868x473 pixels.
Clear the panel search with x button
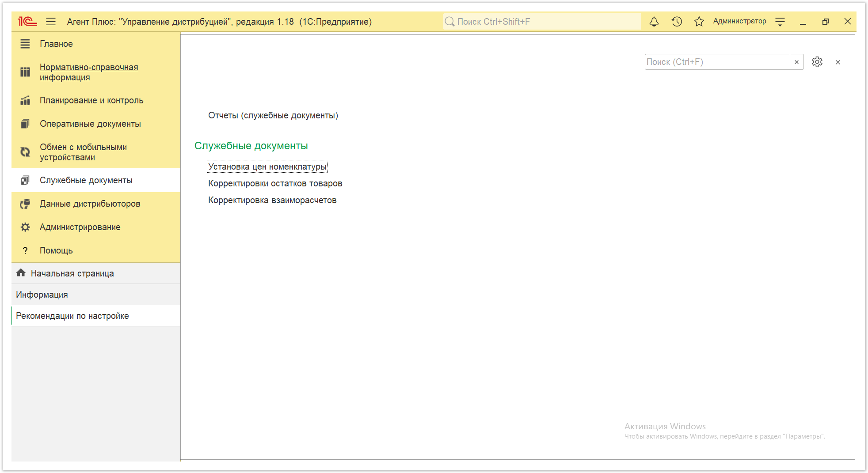(797, 62)
